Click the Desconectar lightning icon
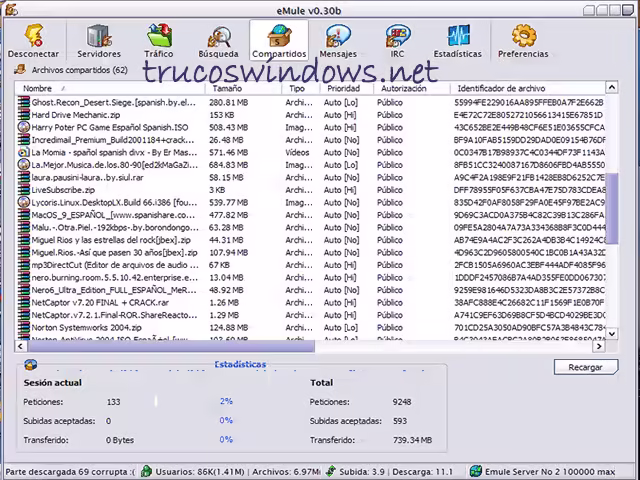The image size is (640, 480). pos(33,36)
